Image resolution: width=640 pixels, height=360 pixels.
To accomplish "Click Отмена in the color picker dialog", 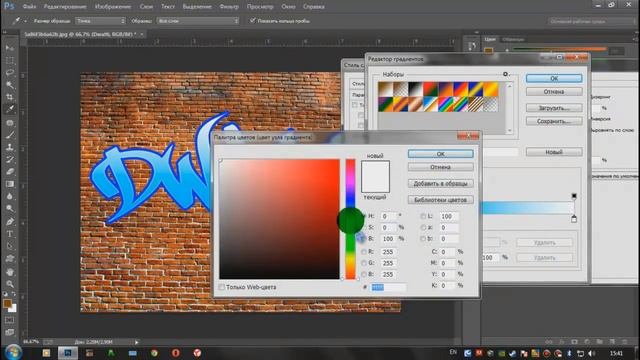I will pos(441,167).
